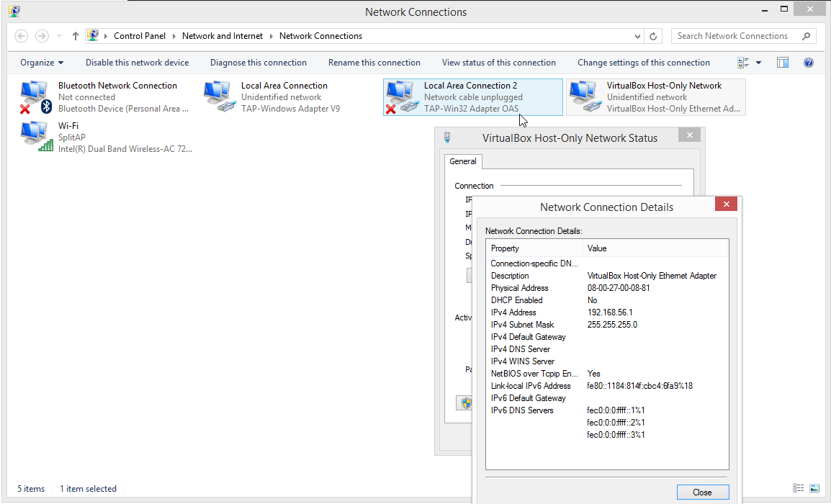Image resolution: width=831 pixels, height=504 pixels.
Task: Select the Connection-specific DN... row
Action: click(607, 264)
